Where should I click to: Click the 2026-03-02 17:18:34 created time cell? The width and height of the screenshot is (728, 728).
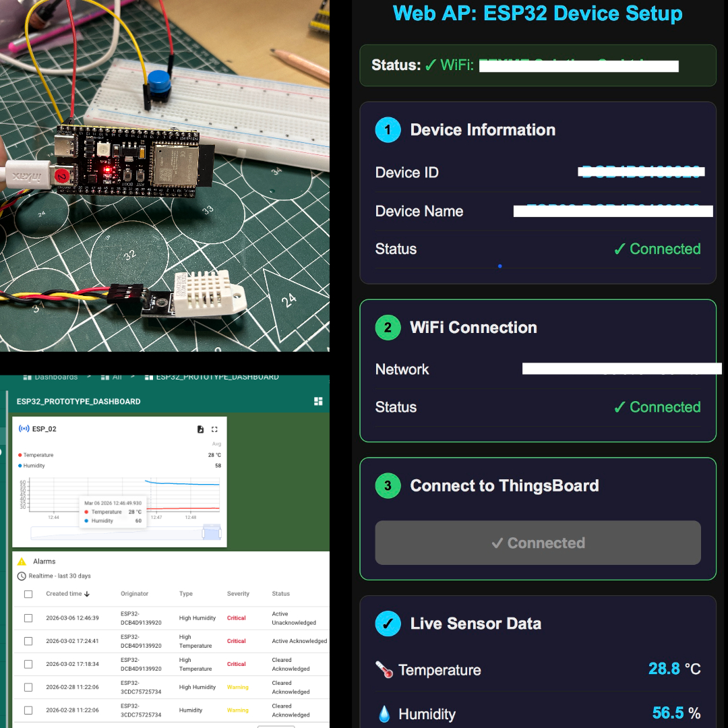coord(72,665)
